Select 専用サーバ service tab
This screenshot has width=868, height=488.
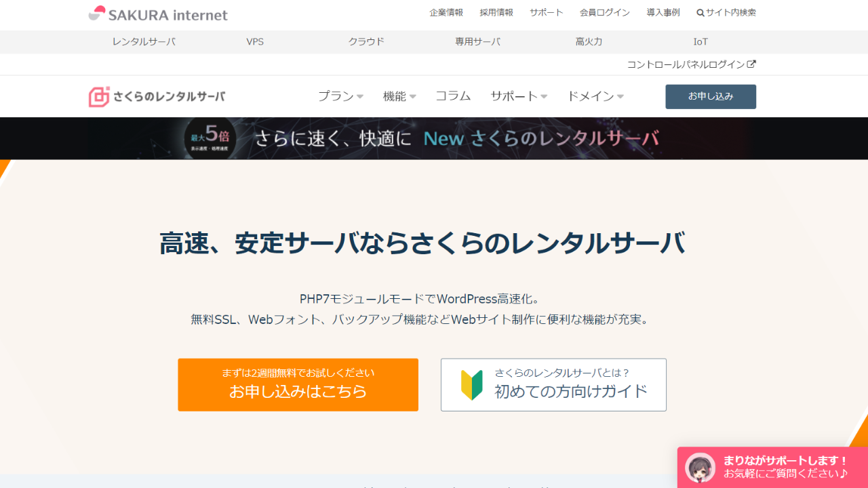(477, 42)
